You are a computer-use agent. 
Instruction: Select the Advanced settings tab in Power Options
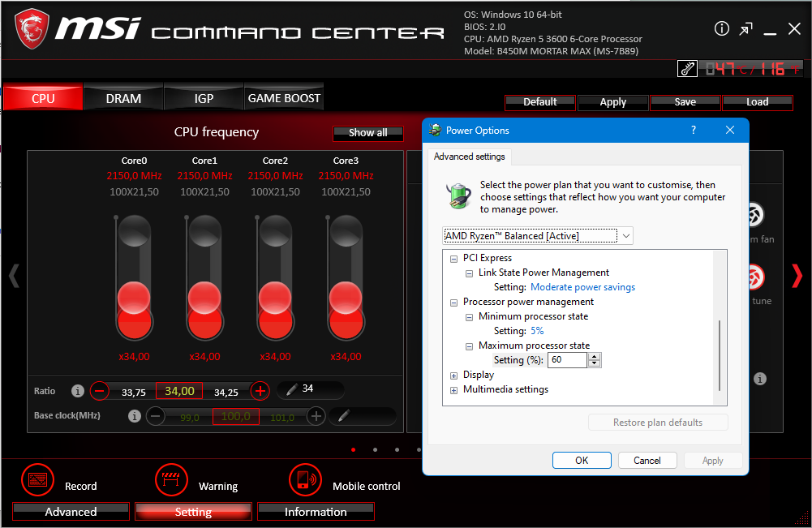469,157
